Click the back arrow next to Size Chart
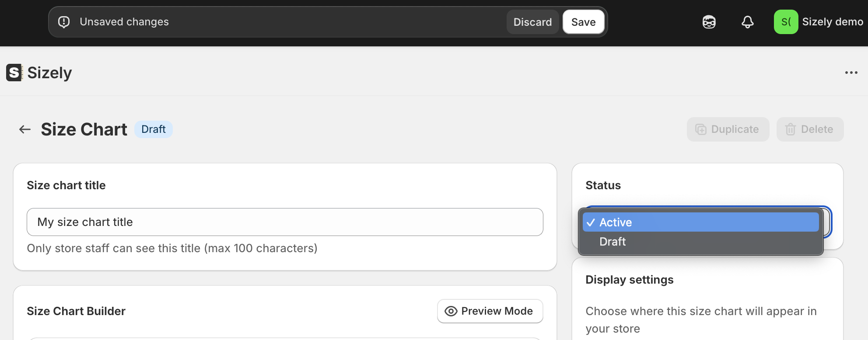 pyautogui.click(x=25, y=129)
